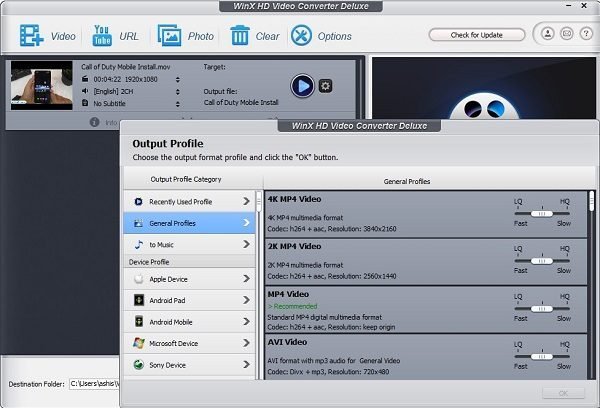Select the Android Mobile category
The height and width of the screenshot is (408, 600).
tap(189, 322)
